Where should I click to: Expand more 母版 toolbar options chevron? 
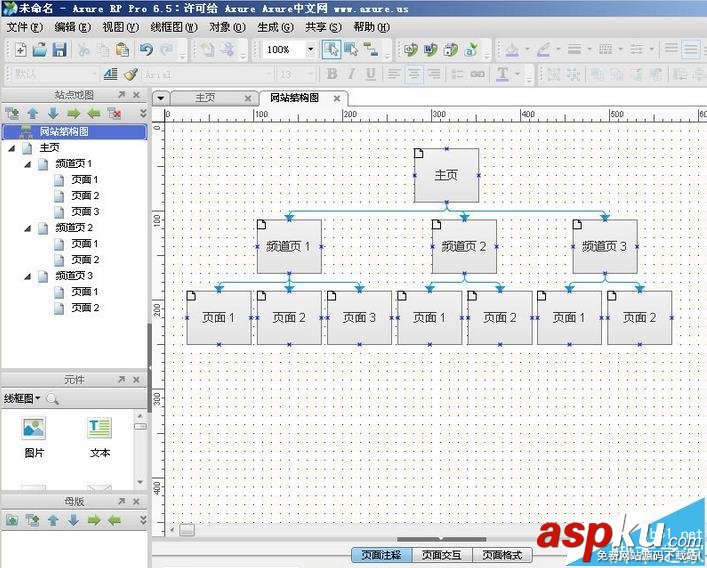143,520
